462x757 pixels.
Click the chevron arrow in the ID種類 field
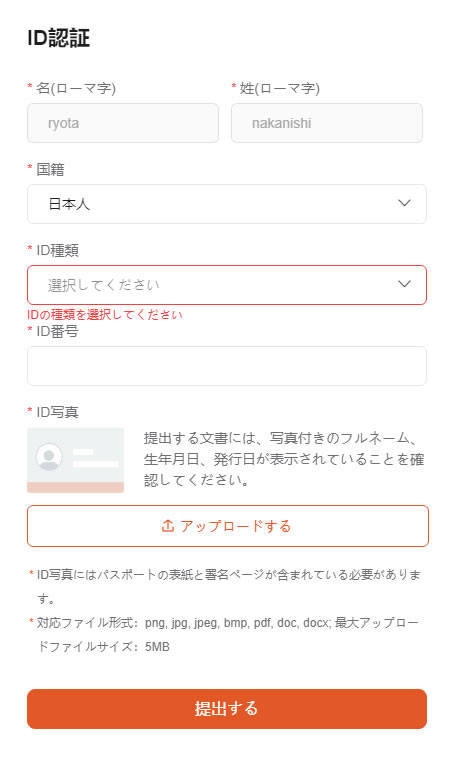(x=404, y=284)
